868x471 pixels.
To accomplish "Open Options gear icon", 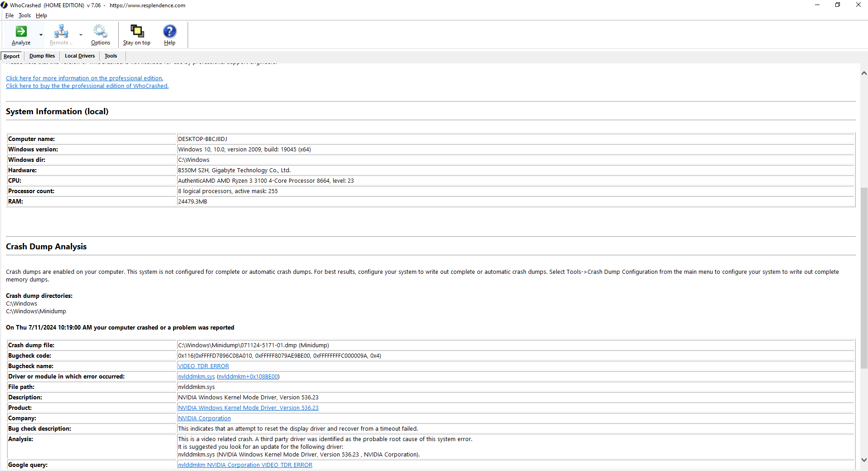I will (100, 35).
